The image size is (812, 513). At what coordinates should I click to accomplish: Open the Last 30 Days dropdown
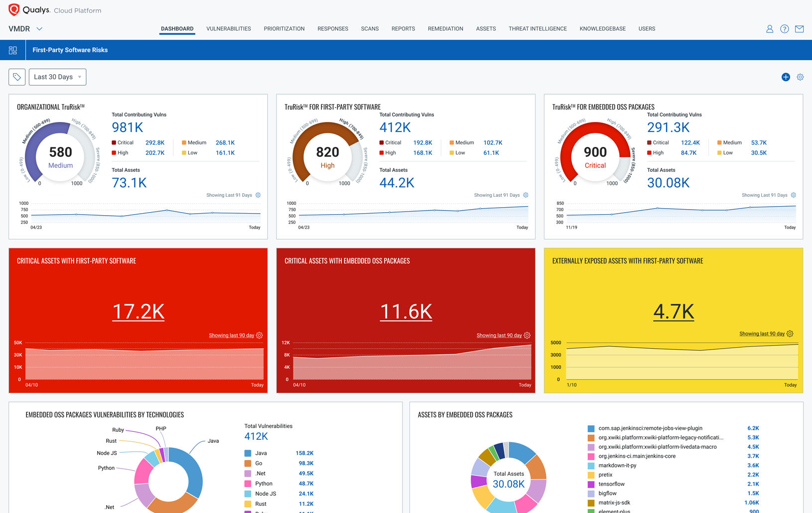(57, 77)
